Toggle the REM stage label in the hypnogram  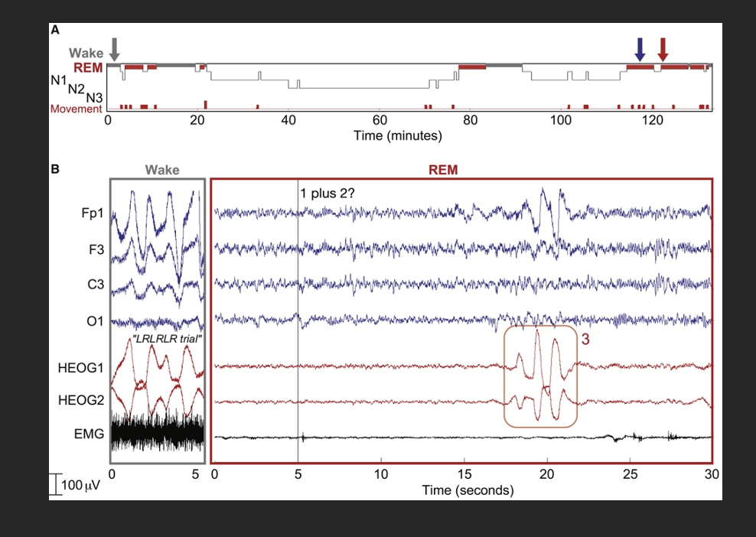[88, 66]
